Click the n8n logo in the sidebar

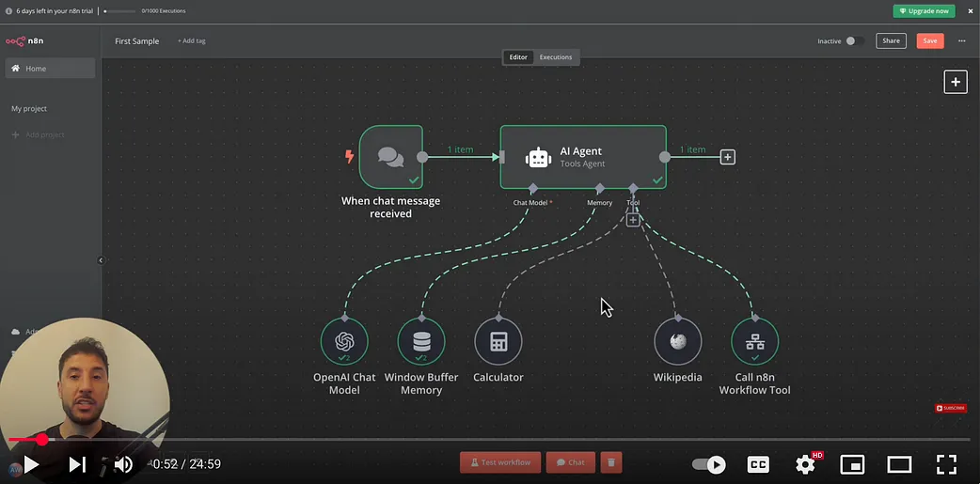tap(24, 41)
